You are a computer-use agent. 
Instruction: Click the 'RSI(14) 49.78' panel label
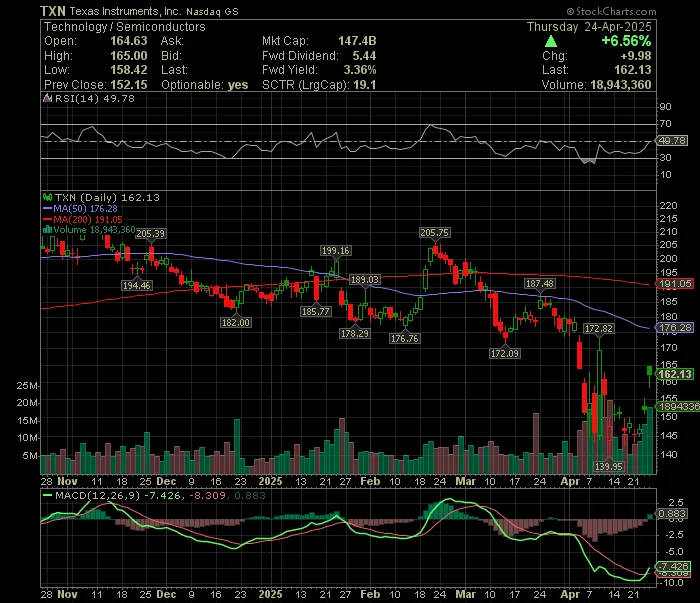[94, 98]
